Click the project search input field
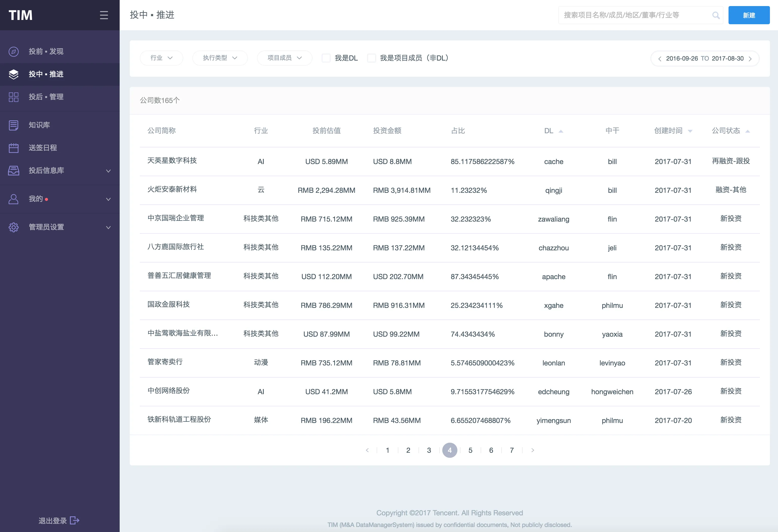 [636, 15]
